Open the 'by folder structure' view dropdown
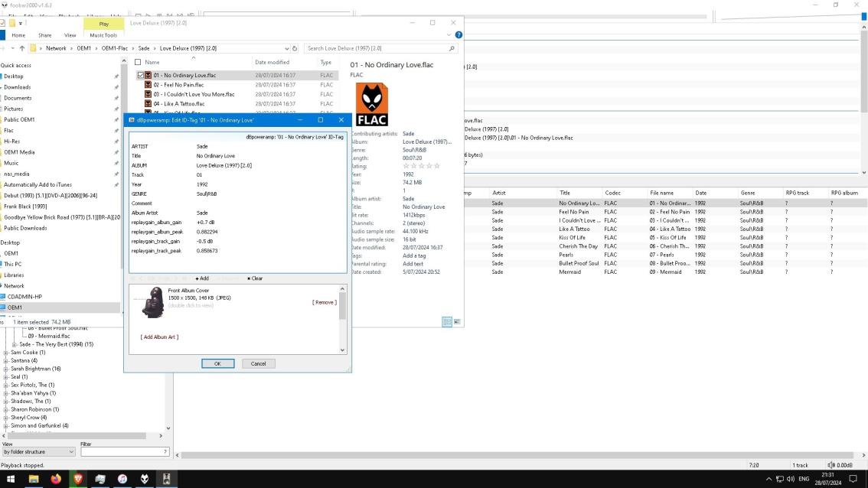868x488 pixels. coord(39,452)
